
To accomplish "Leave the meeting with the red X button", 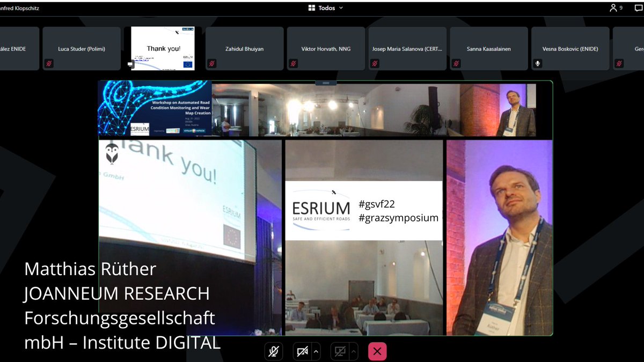I will [x=377, y=352].
